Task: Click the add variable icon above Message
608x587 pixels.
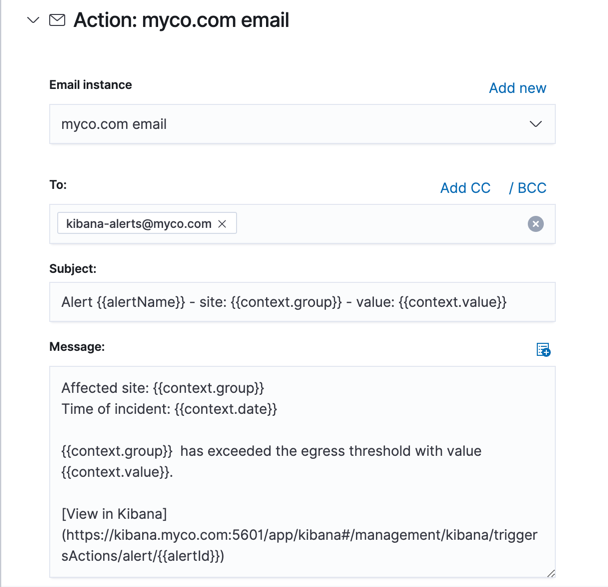Action: pos(543,349)
